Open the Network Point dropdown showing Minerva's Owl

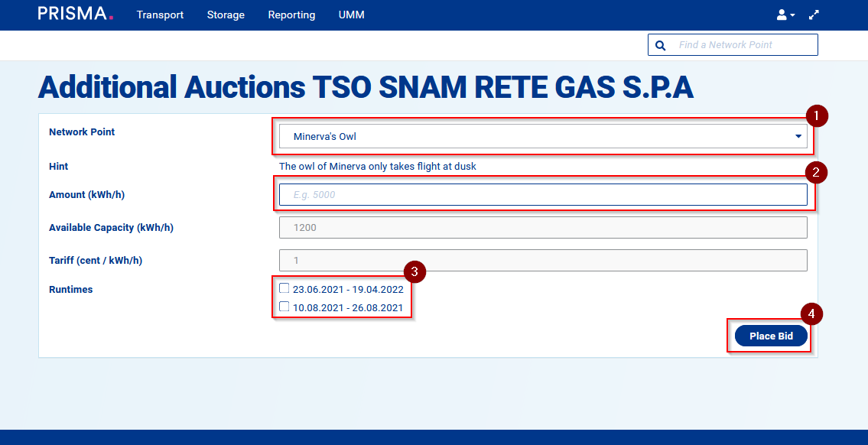542,137
